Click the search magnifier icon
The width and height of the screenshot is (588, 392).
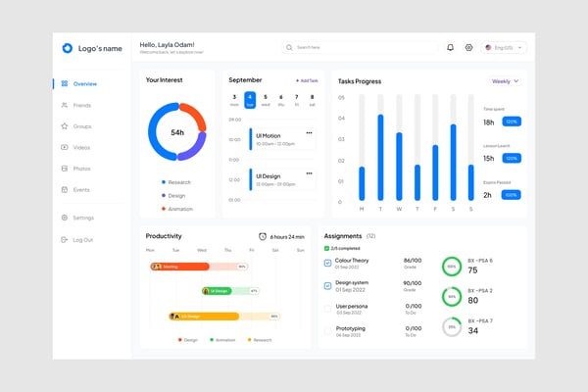coord(289,48)
